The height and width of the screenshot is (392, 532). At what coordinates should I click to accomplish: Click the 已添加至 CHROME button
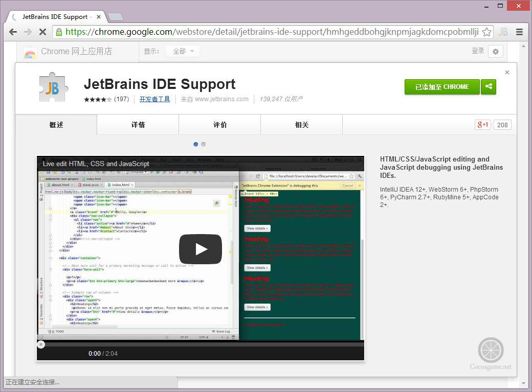pyautogui.click(x=442, y=87)
